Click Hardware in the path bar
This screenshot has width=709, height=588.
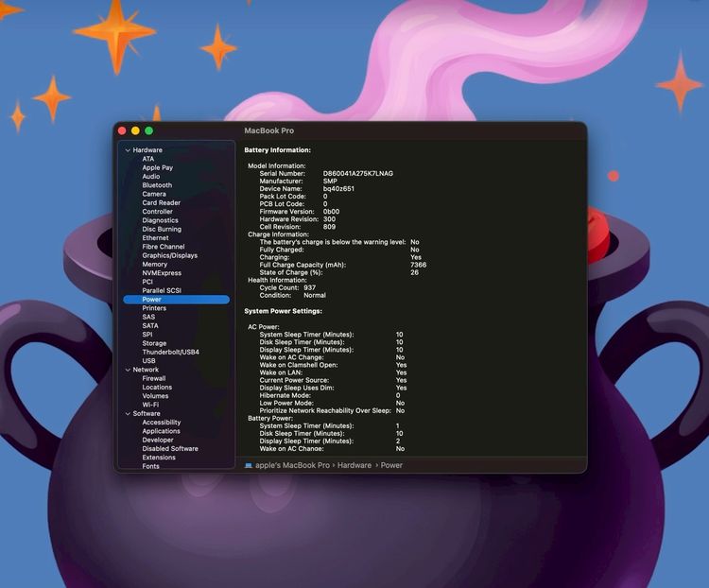[x=354, y=465]
